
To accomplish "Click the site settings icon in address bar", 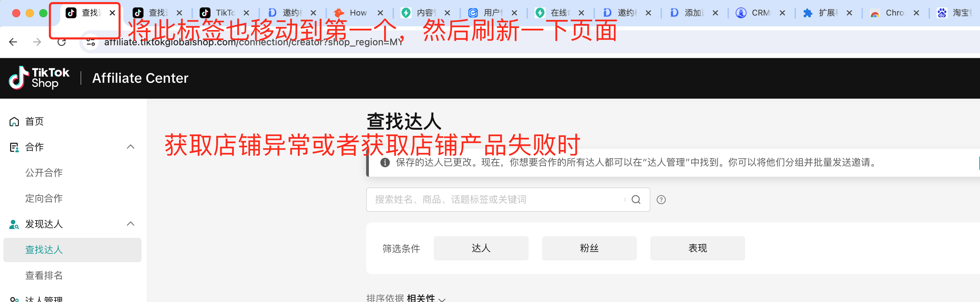I will pos(91,42).
